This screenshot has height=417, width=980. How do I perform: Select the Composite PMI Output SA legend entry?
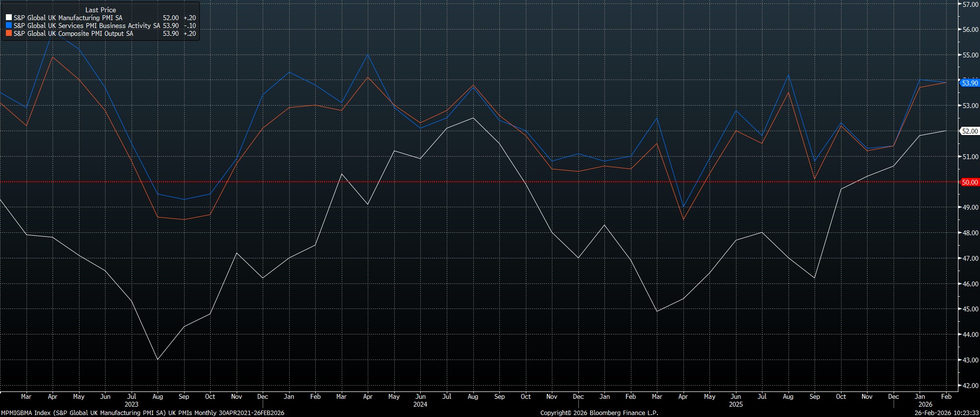[73, 33]
